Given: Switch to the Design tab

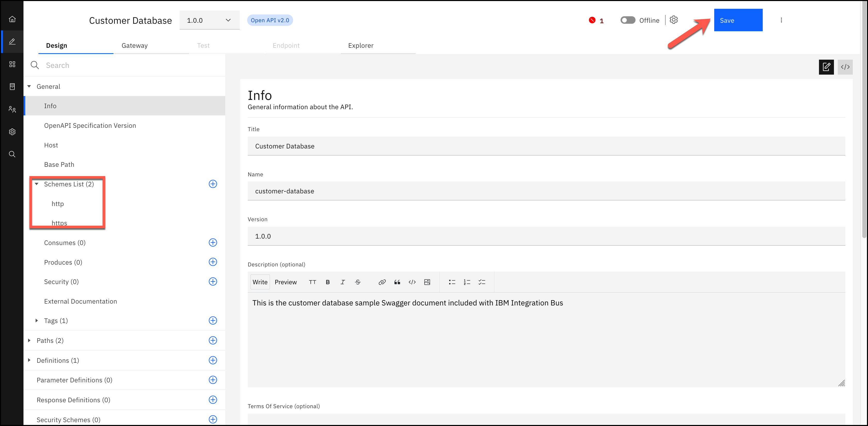Looking at the screenshot, I should click(x=76, y=45).
